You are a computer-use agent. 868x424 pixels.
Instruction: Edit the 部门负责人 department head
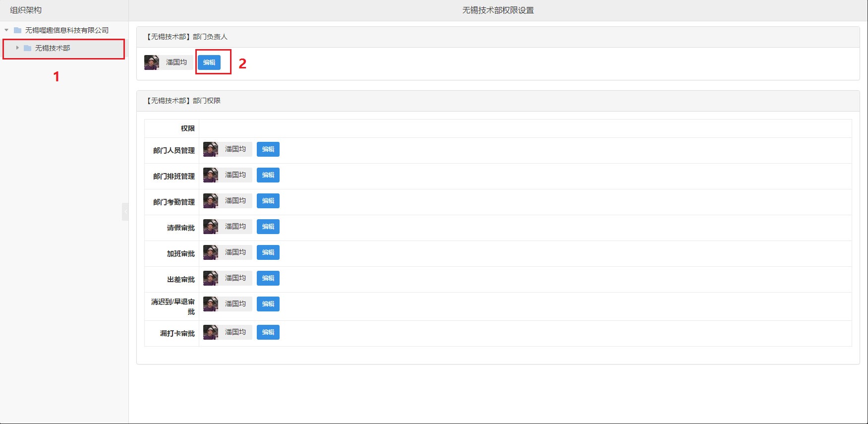[x=209, y=62]
